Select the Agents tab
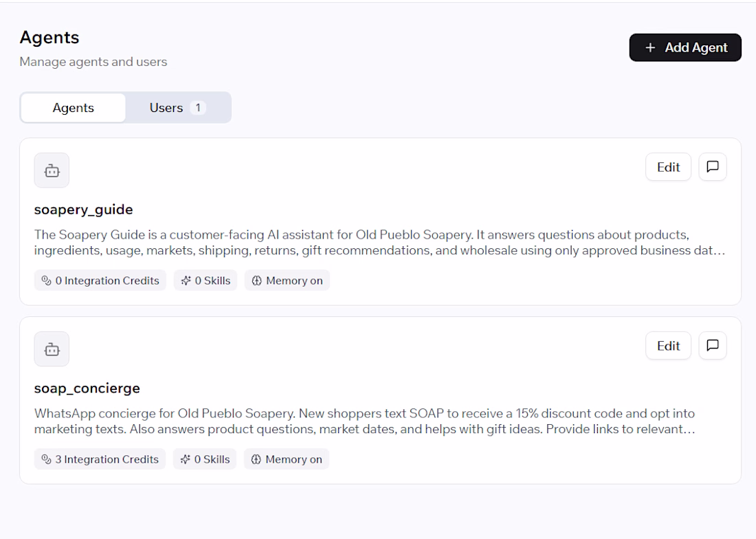 click(x=74, y=107)
